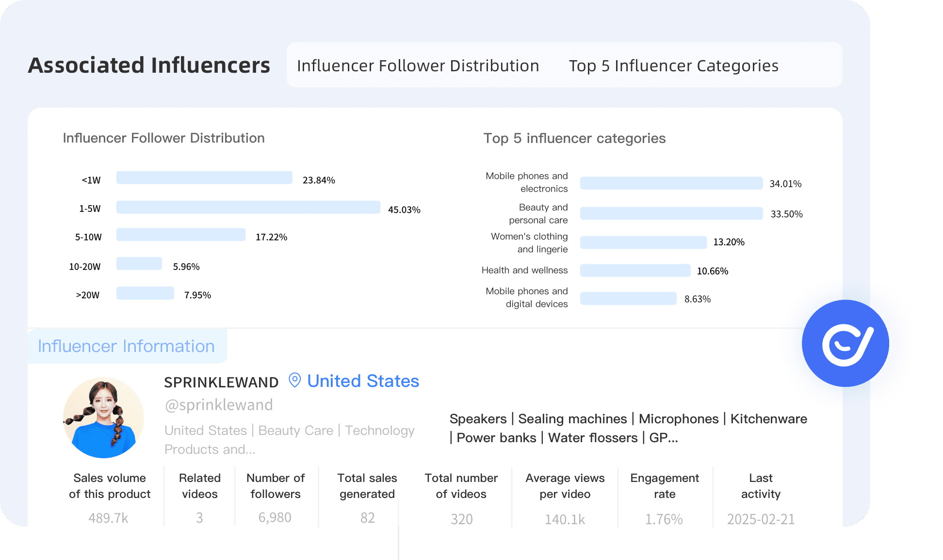The width and height of the screenshot is (943, 560).
Task: Click the Health and wellness bar
Action: click(635, 271)
